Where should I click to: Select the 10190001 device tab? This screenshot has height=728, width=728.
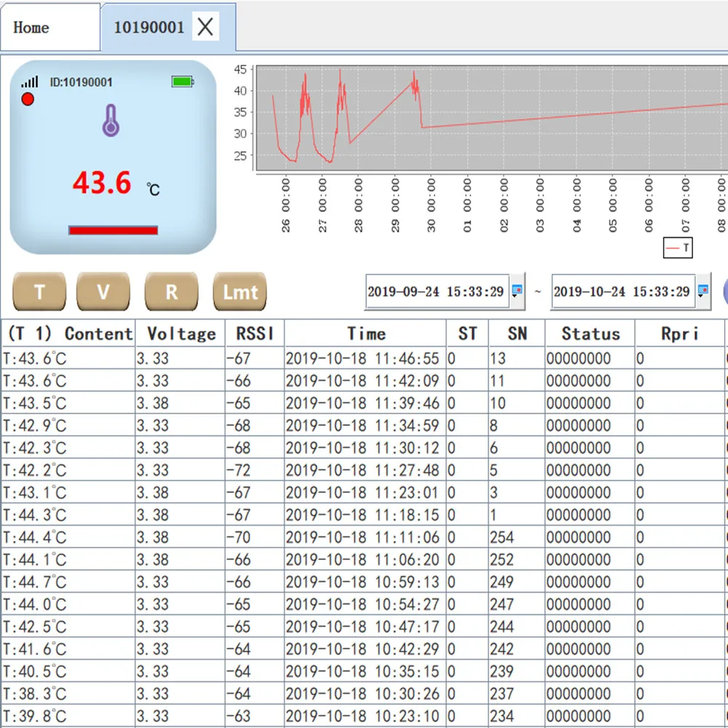[149, 28]
